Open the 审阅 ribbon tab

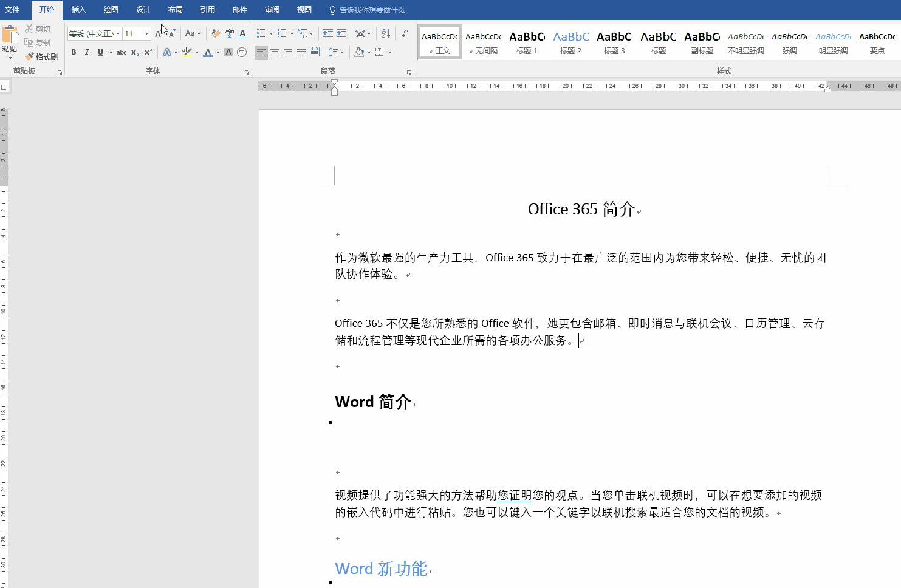[x=272, y=10]
